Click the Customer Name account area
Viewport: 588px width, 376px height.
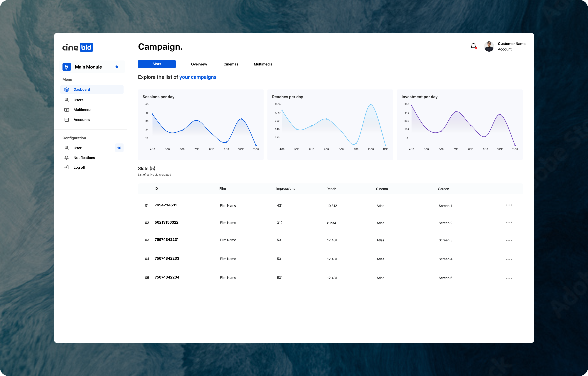coord(506,46)
